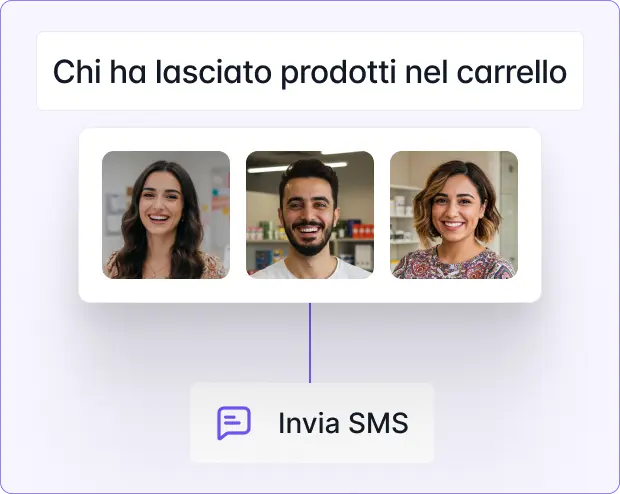Click the SMS chat bubble icon
Screen dimensions: 620x494
click(234, 423)
